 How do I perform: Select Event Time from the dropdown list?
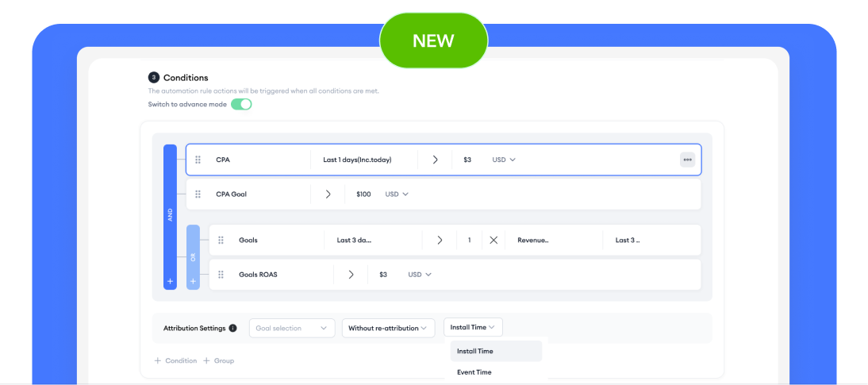pos(474,372)
